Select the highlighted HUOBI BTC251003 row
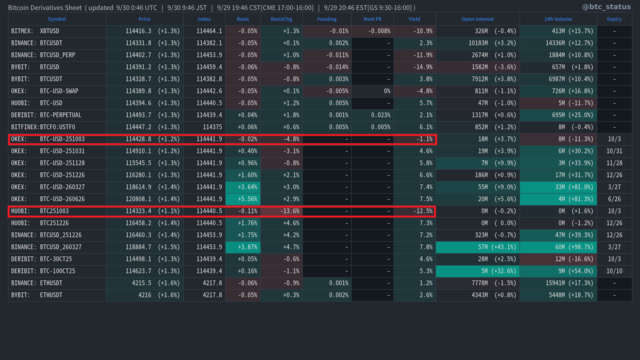 (222, 211)
